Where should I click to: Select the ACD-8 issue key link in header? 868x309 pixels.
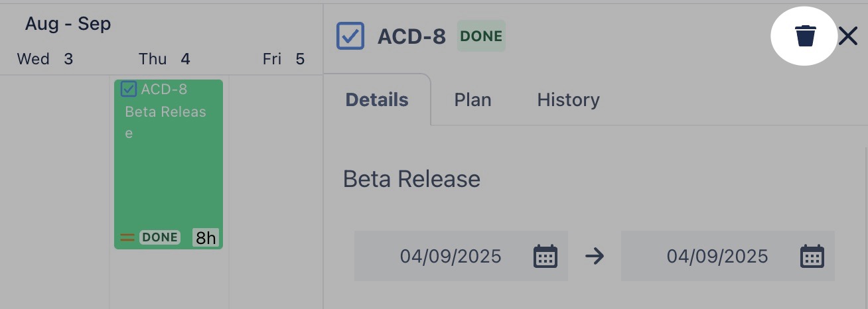[411, 36]
